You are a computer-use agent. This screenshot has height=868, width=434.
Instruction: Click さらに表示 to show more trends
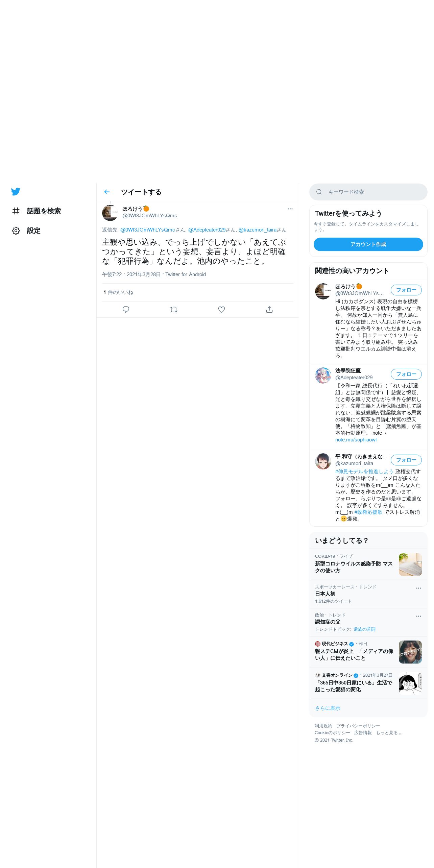pyautogui.click(x=328, y=708)
